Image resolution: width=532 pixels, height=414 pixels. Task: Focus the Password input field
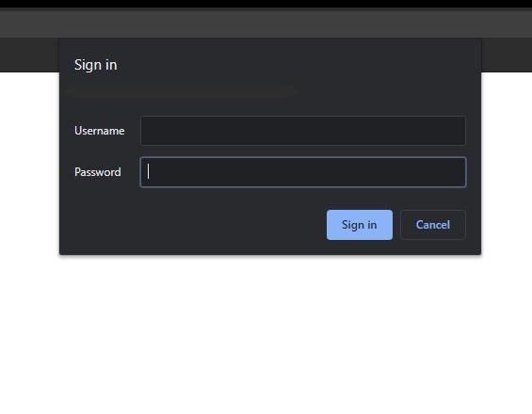coord(303,172)
